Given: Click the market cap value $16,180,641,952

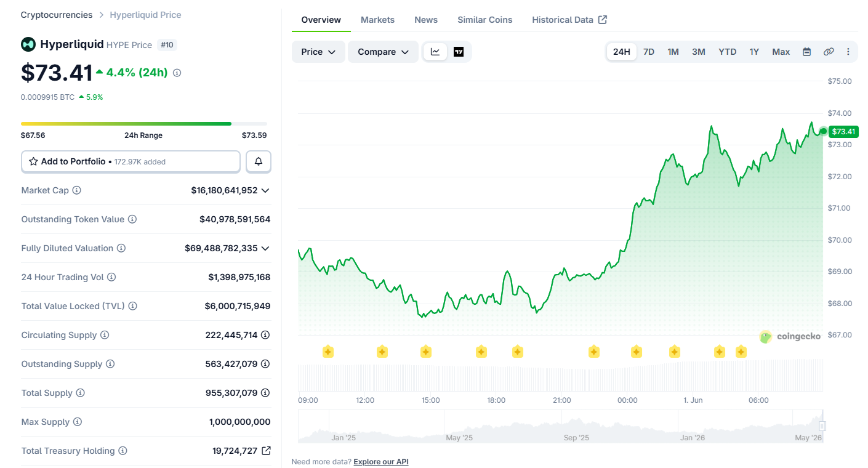Looking at the screenshot, I should 224,190.
